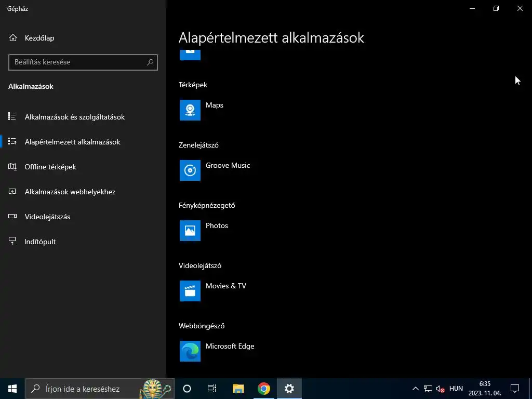Launch Google Chrome from the taskbar
This screenshot has width=532, height=399.
tap(263, 389)
